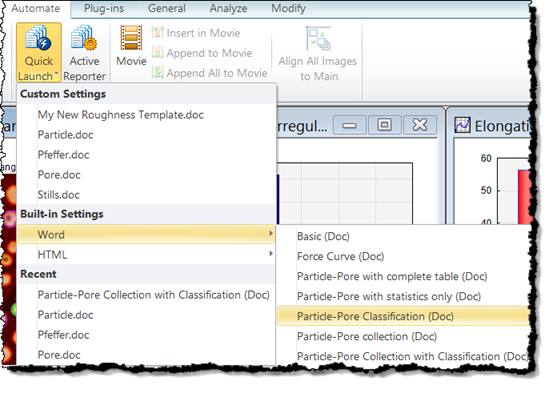
Task: Click the Elongation chart window icon
Action: click(463, 125)
